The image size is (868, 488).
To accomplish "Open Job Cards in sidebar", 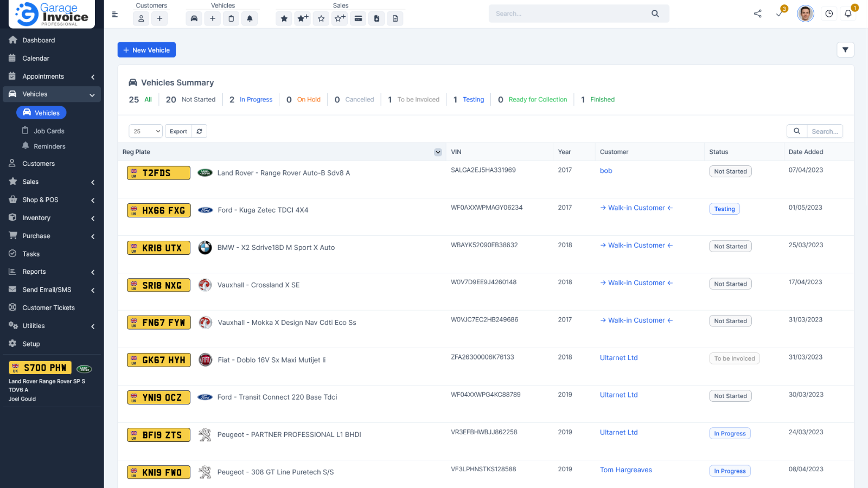I will click(49, 131).
